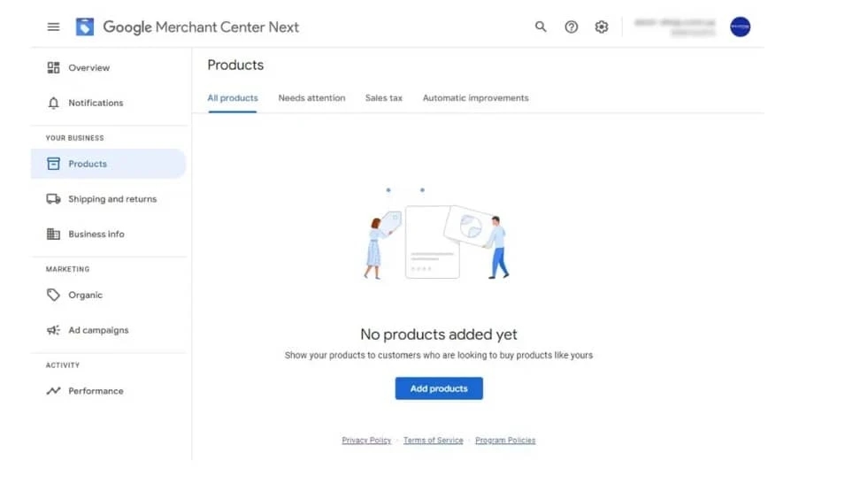
Task: Open Ad campaigns in sidebar
Action: 98,330
